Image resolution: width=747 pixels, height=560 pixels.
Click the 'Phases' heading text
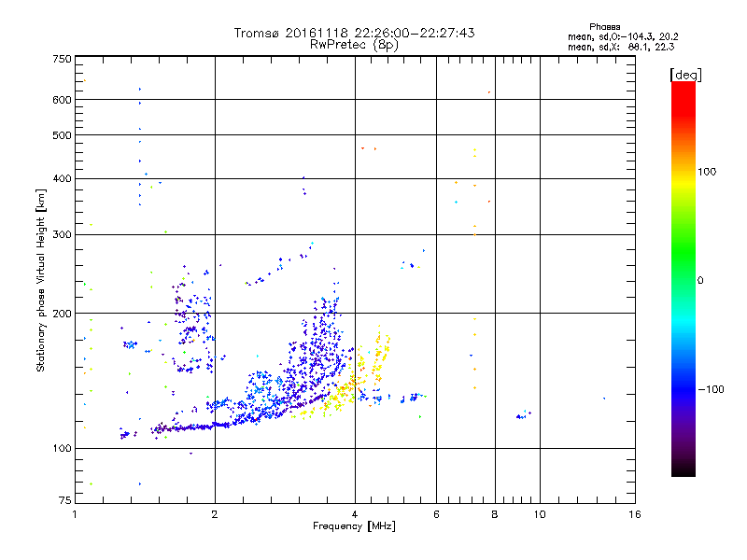(x=604, y=27)
